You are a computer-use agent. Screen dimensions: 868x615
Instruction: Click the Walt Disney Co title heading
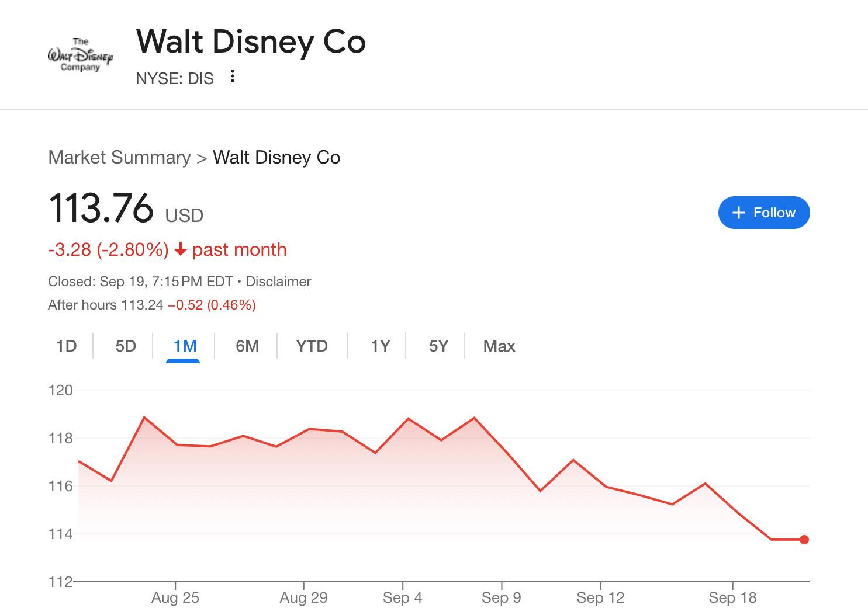coord(251,42)
